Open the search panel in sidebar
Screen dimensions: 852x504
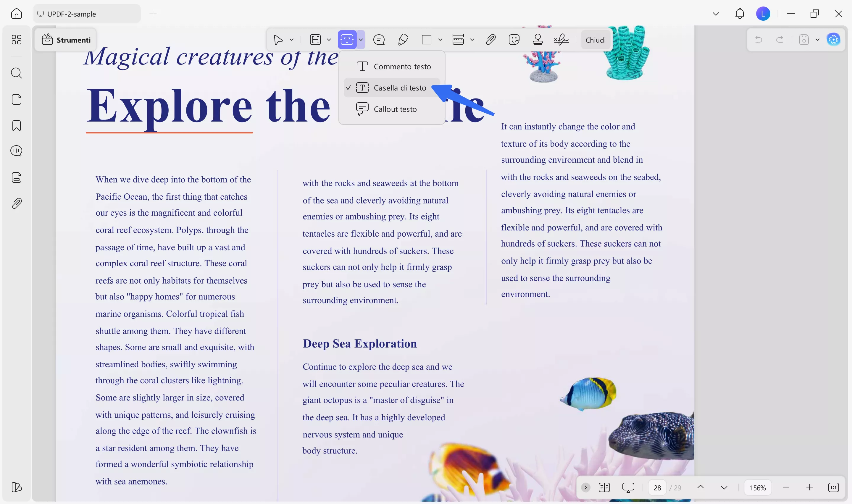pyautogui.click(x=16, y=73)
